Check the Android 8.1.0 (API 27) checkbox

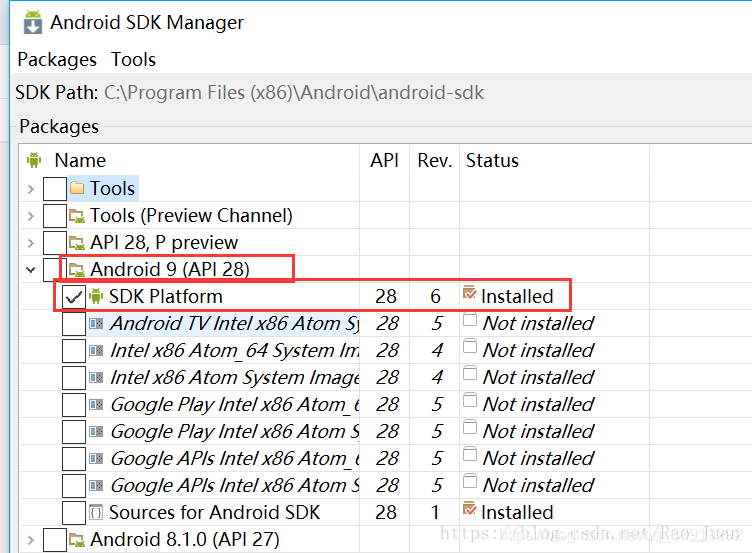[55, 540]
